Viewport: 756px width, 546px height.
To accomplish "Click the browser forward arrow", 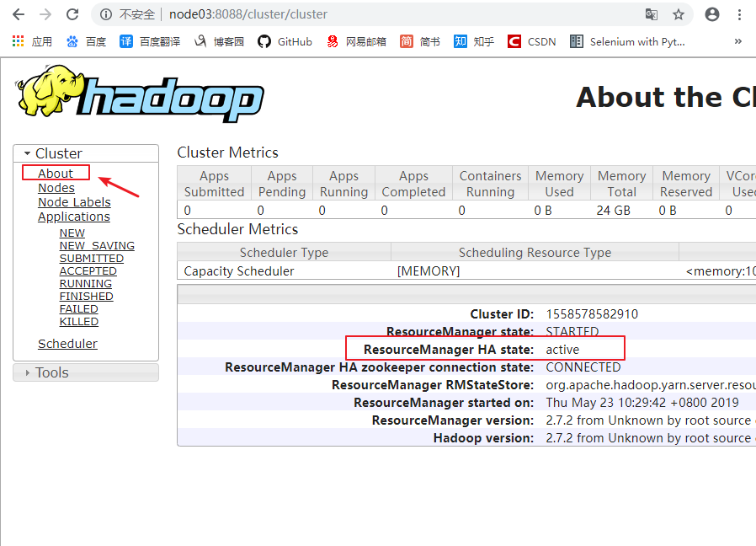I will [45, 14].
